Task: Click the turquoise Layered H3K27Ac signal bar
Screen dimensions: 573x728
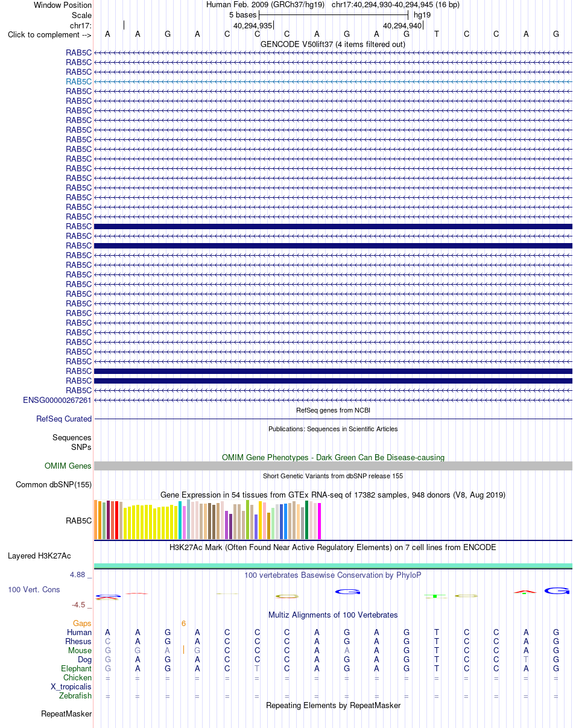Action: (333, 565)
